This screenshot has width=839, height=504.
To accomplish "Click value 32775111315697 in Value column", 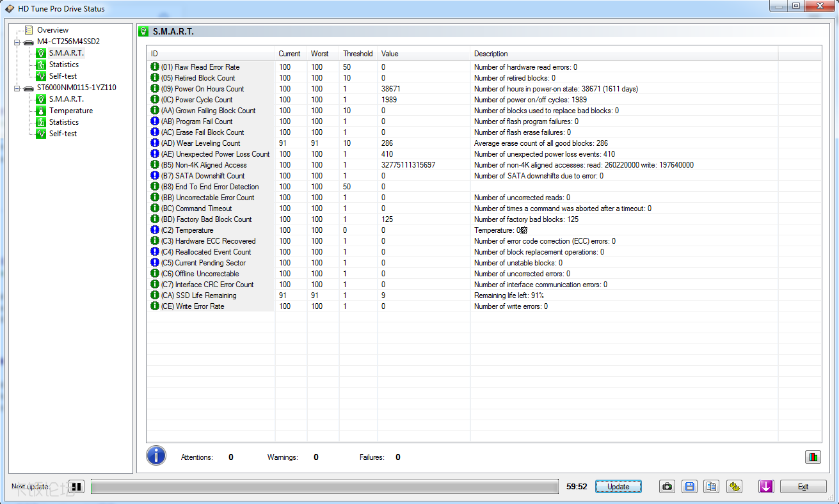I will pyautogui.click(x=408, y=165).
